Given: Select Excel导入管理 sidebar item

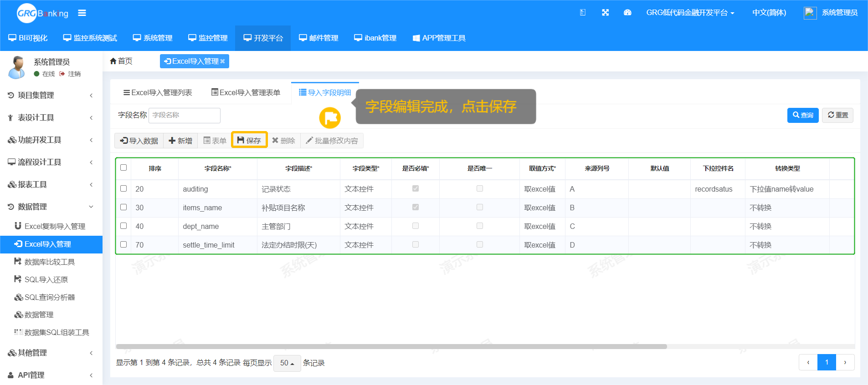Looking at the screenshot, I should point(51,244).
